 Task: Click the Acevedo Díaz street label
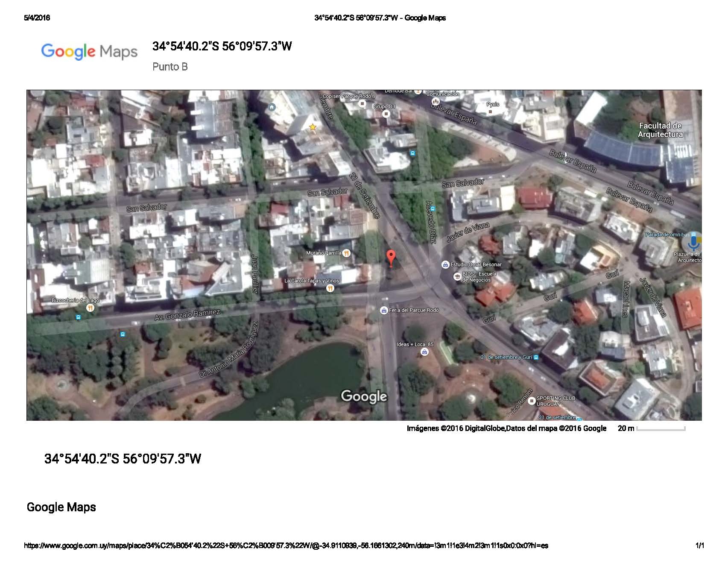tap(431, 223)
